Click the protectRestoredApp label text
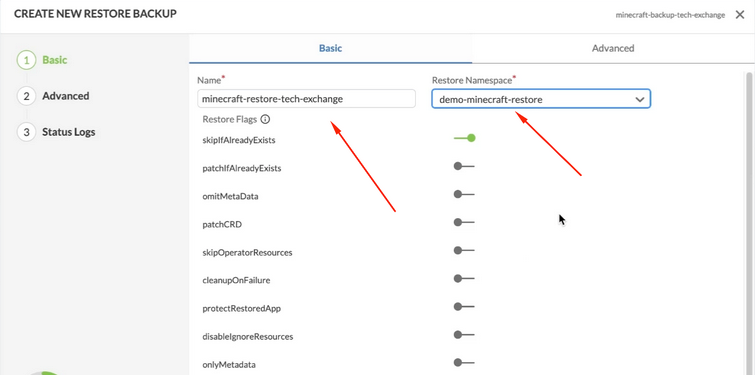Image resolution: width=755 pixels, height=375 pixels. point(241,309)
